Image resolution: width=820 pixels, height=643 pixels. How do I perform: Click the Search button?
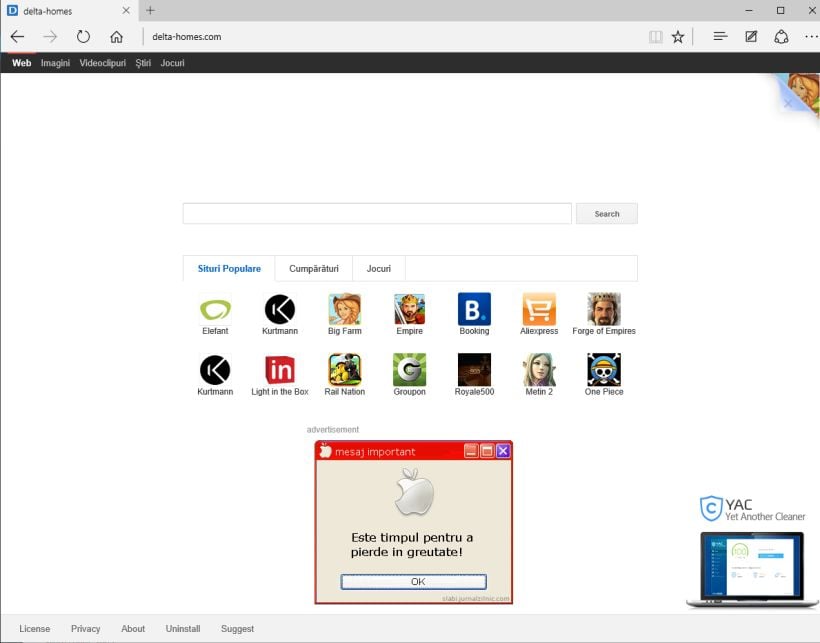(607, 214)
